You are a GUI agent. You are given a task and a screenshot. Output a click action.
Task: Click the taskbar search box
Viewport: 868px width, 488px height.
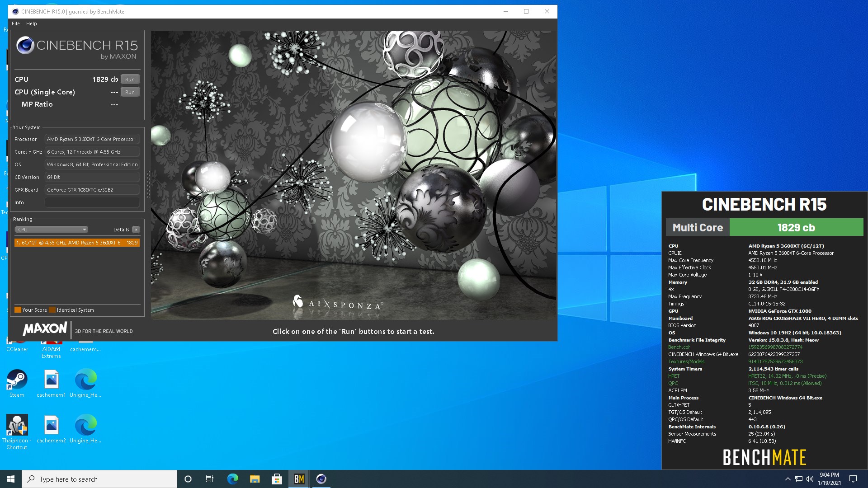click(x=99, y=479)
